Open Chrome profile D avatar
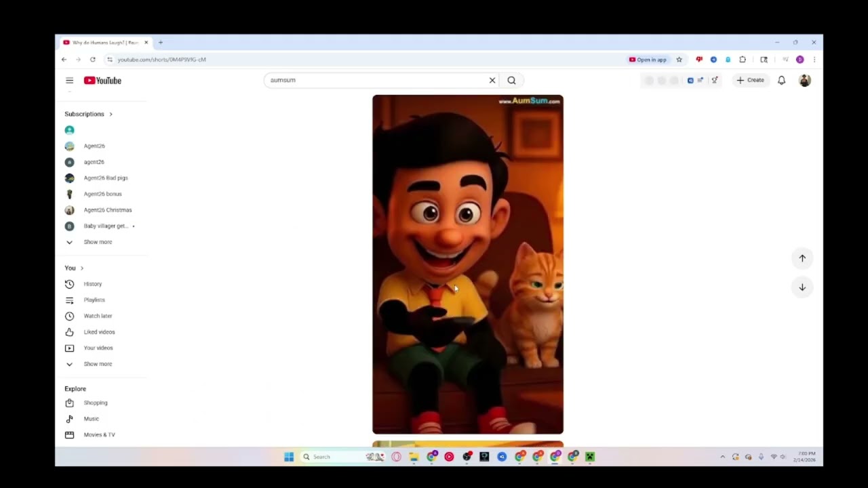 pyautogui.click(x=800, y=60)
